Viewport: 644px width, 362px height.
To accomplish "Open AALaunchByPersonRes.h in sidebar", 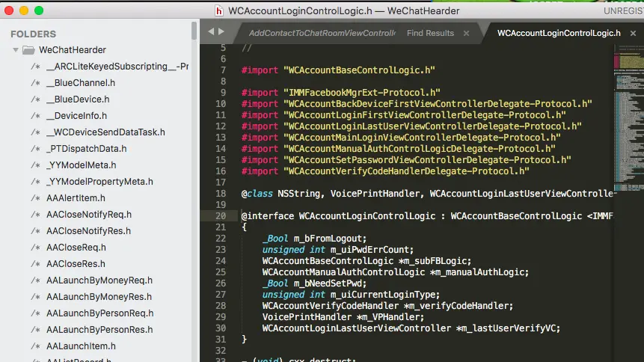I will [99, 330].
